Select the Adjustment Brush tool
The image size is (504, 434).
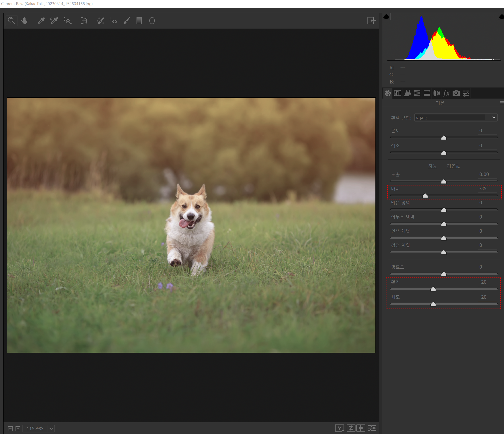coord(126,21)
